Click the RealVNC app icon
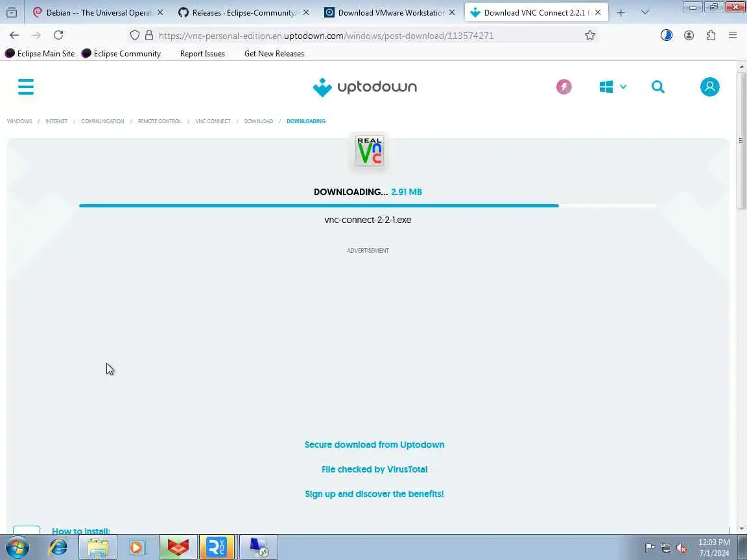 click(370, 151)
